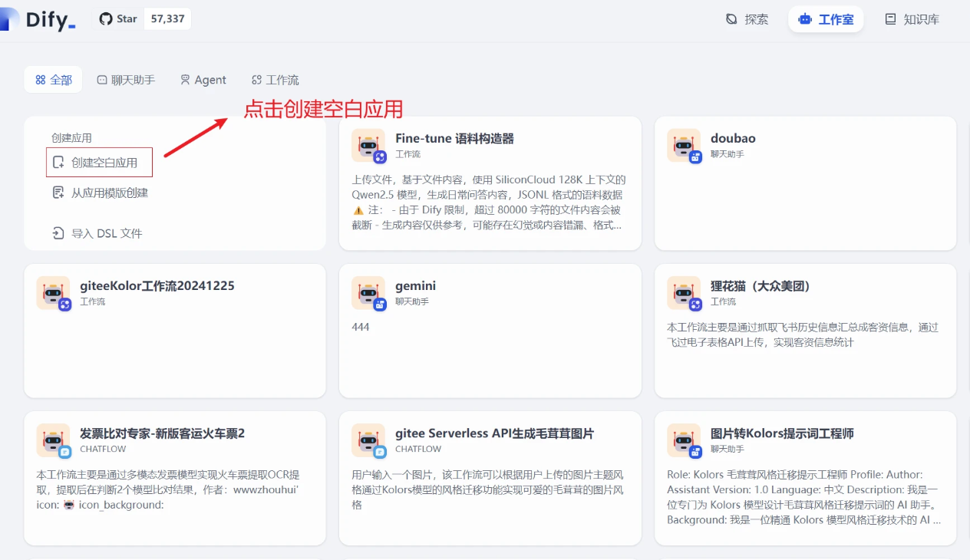
Task: Click the 发票比对专家 robot avatar
Action: pos(53,440)
